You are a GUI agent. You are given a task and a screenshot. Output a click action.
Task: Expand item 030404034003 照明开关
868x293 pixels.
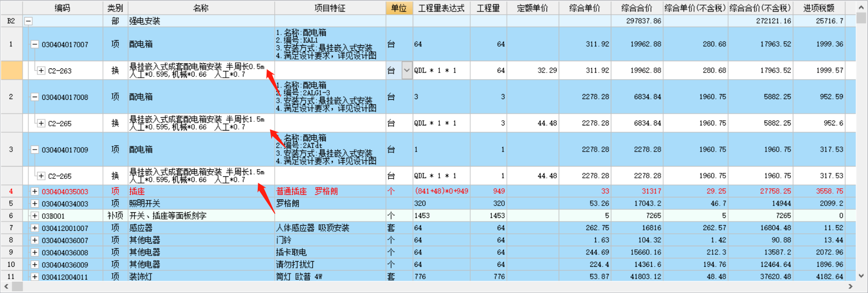tap(34, 204)
